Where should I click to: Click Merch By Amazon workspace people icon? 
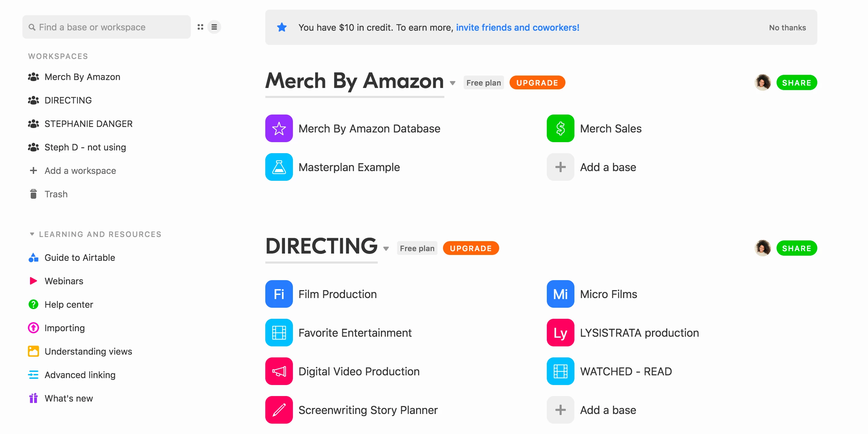pyautogui.click(x=33, y=77)
